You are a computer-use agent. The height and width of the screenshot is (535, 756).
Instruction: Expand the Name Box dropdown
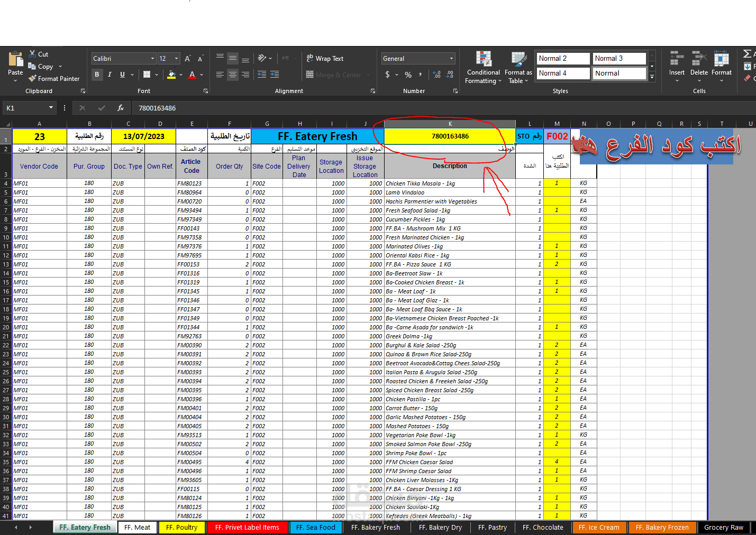(51, 108)
